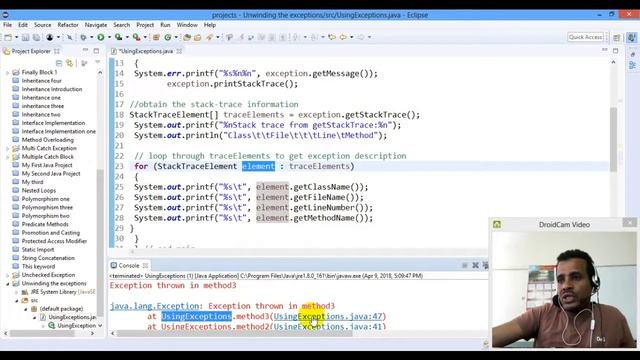
Task: Click the Run External Tools icon
Action: [x=136, y=37]
